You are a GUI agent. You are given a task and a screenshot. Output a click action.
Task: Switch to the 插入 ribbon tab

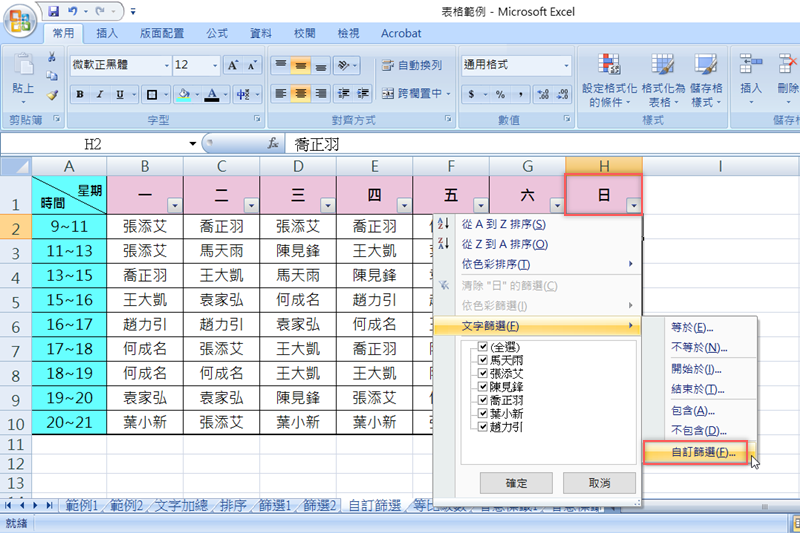point(107,33)
